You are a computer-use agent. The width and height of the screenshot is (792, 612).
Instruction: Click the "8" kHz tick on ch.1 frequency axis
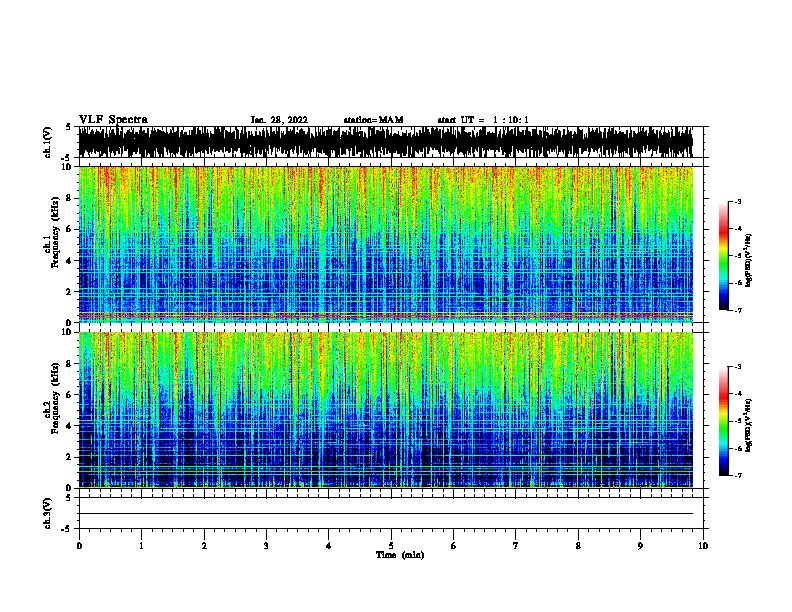69,198
